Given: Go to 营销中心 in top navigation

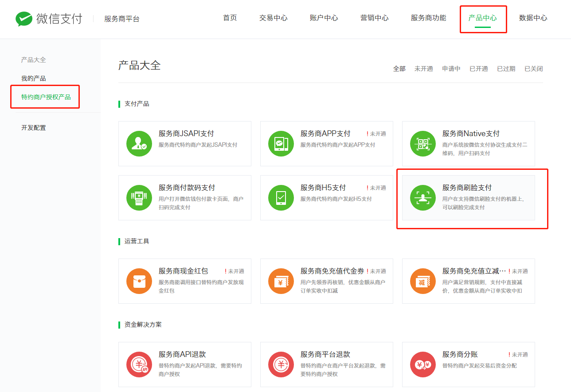Looking at the screenshot, I should (x=375, y=18).
